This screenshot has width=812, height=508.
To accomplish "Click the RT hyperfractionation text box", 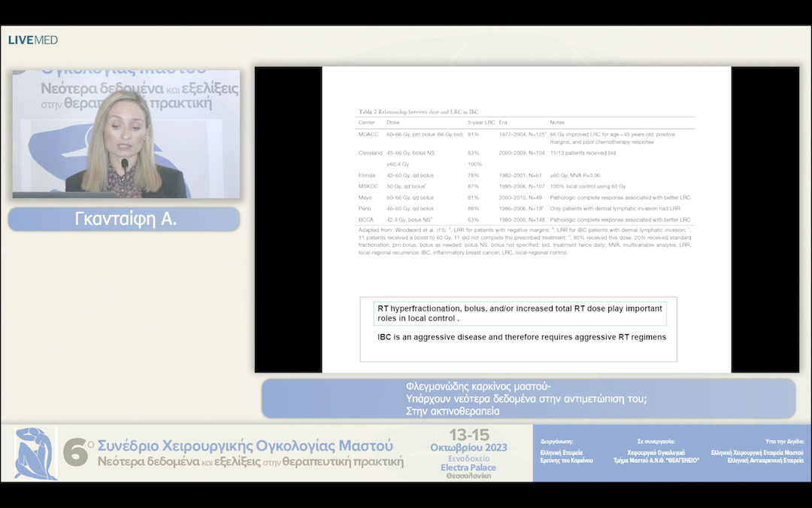I will pos(520,314).
